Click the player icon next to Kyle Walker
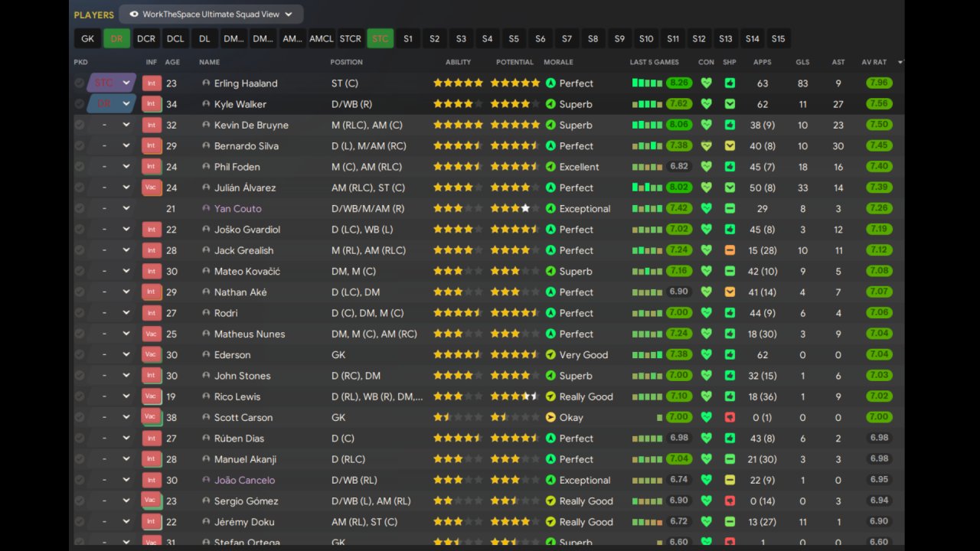This screenshot has width=980, height=551. coord(206,104)
